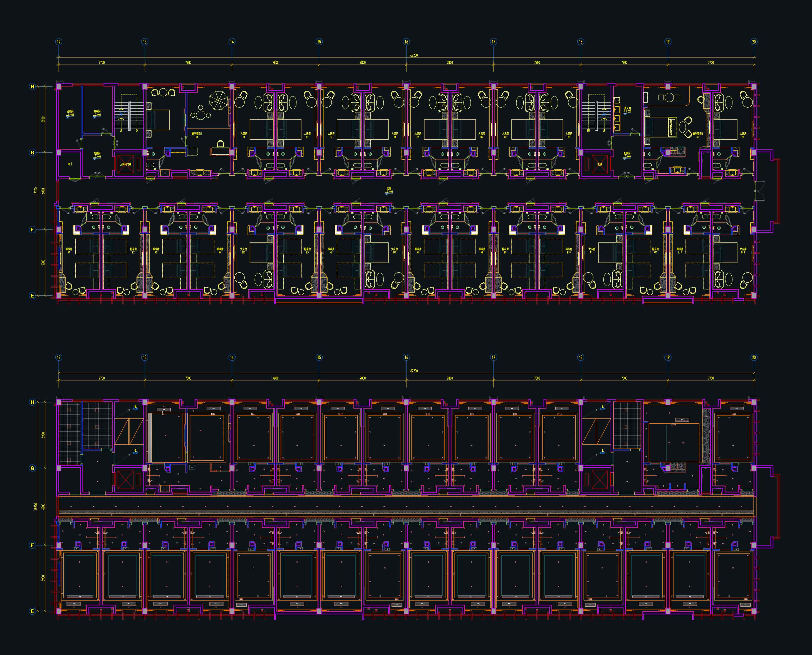Select the 大床房 B1 room label
The image size is (812, 655).
coord(244,135)
